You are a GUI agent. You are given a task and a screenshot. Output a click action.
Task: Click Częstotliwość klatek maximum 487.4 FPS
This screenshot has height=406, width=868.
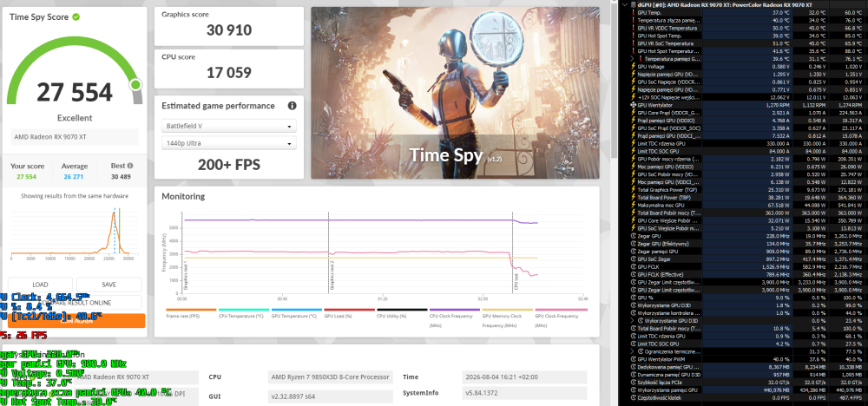coord(851,397)
